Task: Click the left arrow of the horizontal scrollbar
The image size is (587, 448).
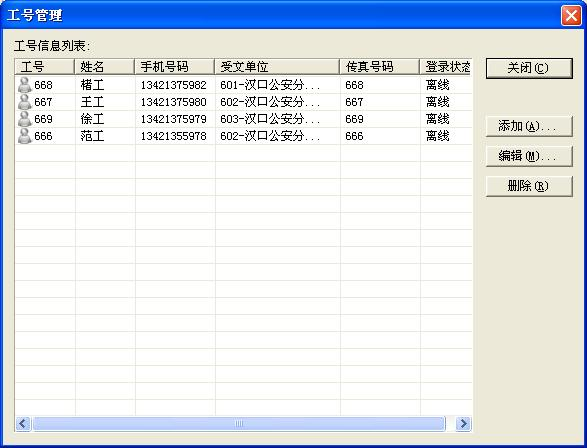Action: (23, 424)
